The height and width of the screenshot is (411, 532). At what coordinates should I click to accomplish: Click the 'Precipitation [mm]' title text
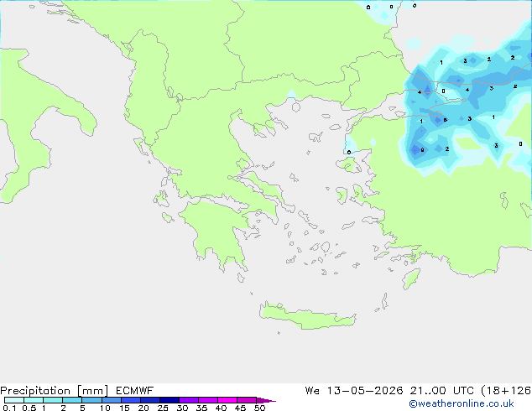coord(55,391)
